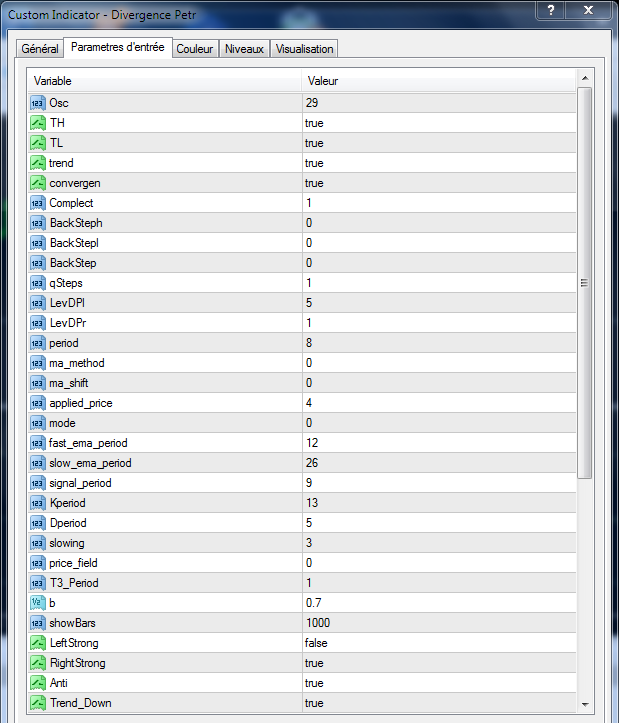Switch to the Général tab
This screenshot has width=619, height=723.
pyautogui.click(x=40, y=49)
